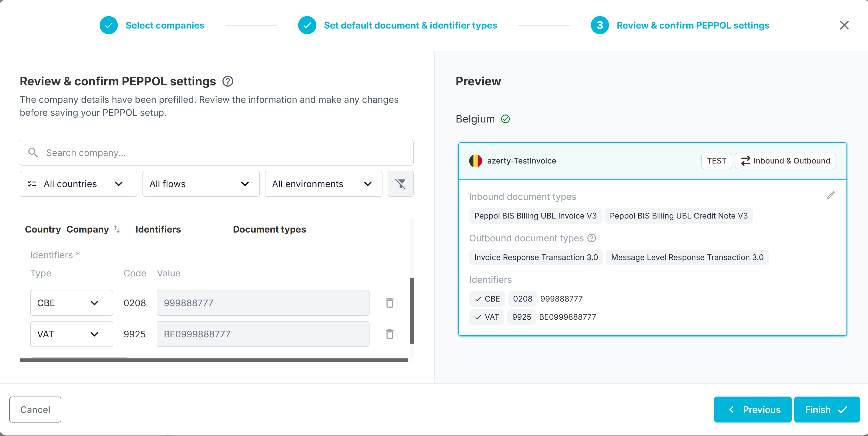Expand the All flows filter
This screenshot has height=436, width=868.
[x=201, y=184]
